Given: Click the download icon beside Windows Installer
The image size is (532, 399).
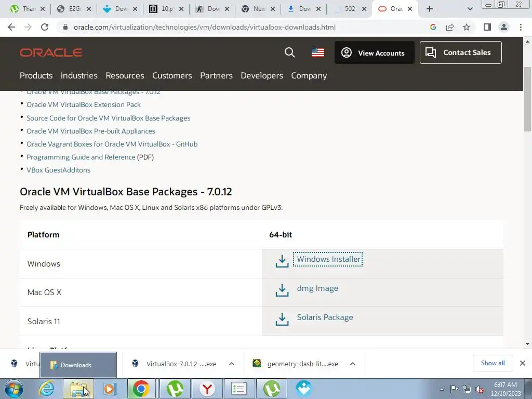Looking at the screenshot, I should [282, 261].
